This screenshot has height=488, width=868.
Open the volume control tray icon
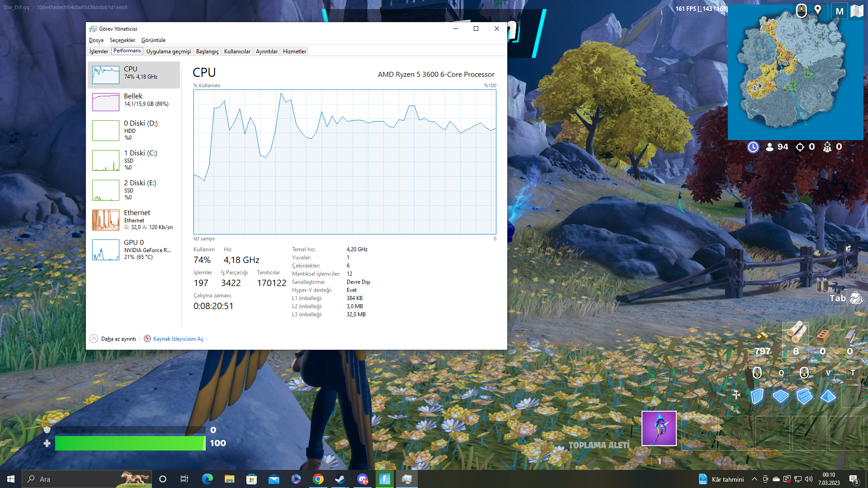point(809,479)
